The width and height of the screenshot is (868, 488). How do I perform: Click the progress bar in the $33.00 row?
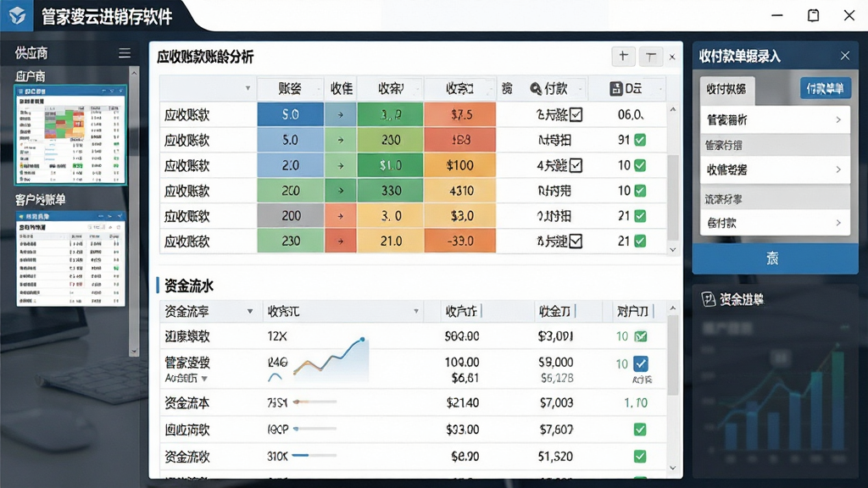coord(314,429)
